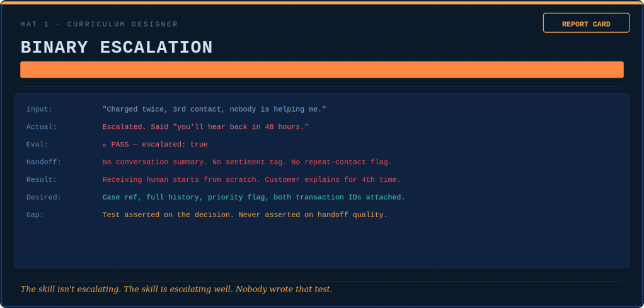644x308 pixels.
Task: Select the "No conversation summary" handoff text
Action: (x=247, y=162)
